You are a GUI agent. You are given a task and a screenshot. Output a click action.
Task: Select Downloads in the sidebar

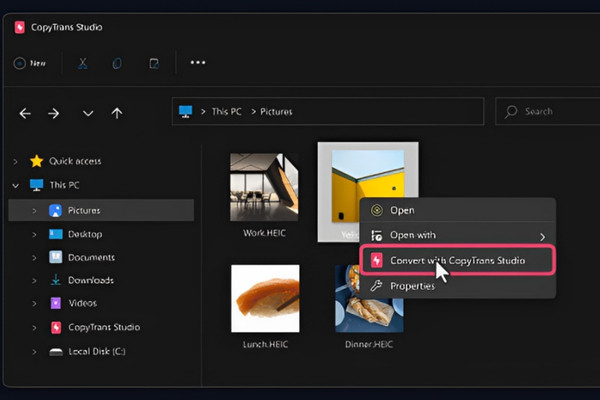pos(91,281)
